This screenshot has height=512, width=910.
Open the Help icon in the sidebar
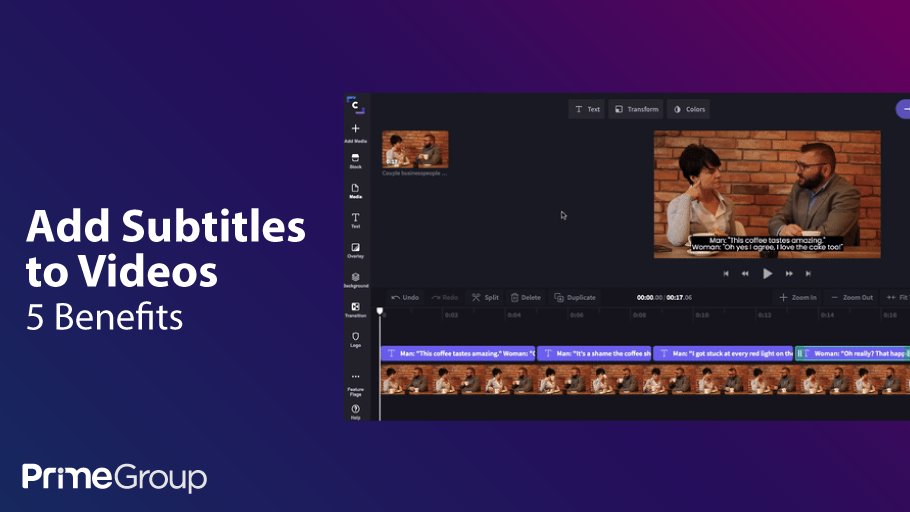[x=356, y=412]
